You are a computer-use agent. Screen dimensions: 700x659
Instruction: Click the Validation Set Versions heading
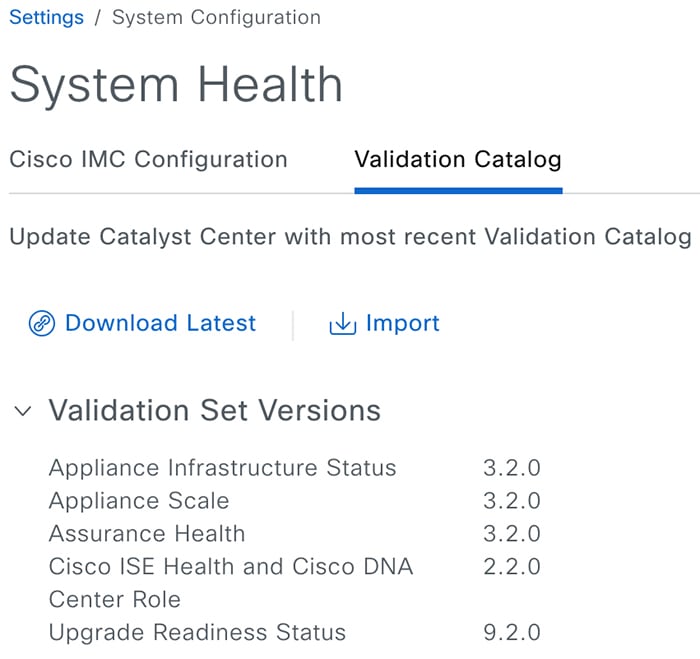[x=215, y=410]
